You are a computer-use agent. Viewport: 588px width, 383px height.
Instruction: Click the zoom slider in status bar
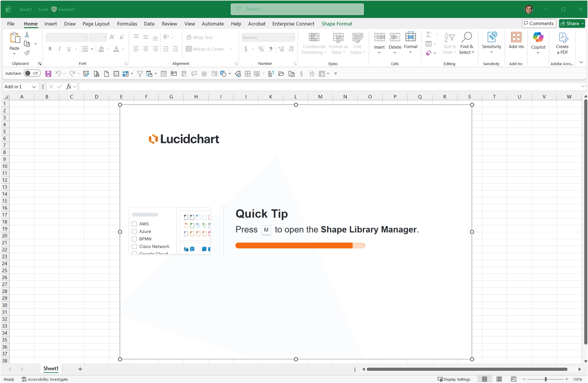(545, 379)
